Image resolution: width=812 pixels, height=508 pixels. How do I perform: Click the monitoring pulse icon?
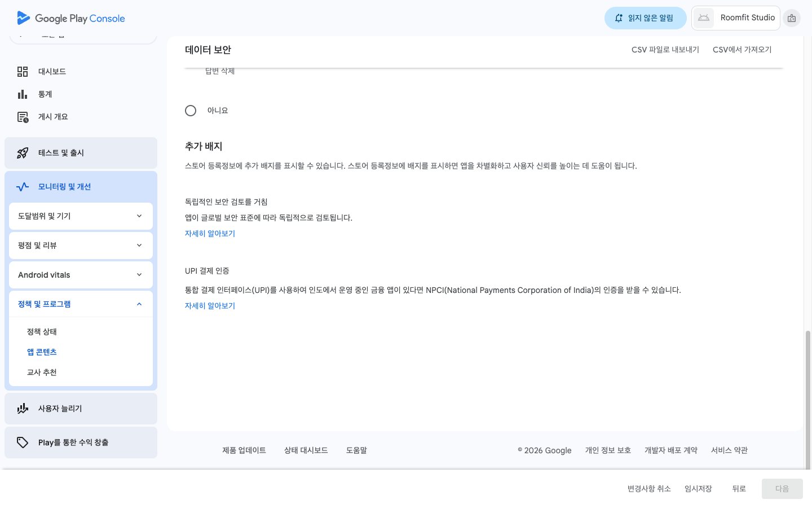click(23, 187)
